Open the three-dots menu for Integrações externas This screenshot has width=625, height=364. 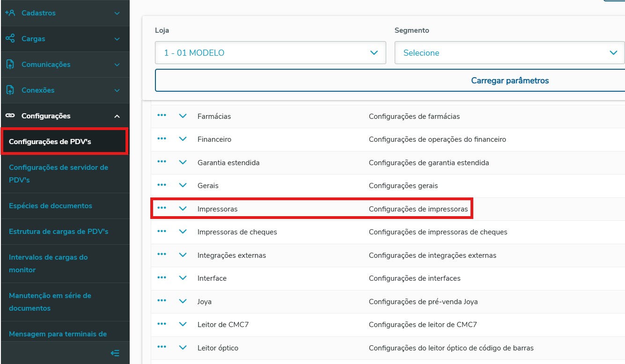click(162, 255)
